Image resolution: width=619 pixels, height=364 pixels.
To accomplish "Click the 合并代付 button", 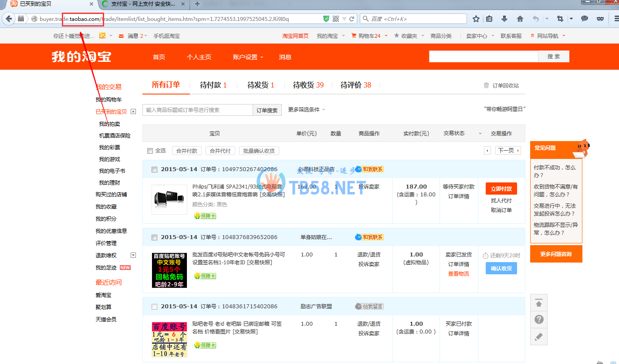I will point(220,151).
